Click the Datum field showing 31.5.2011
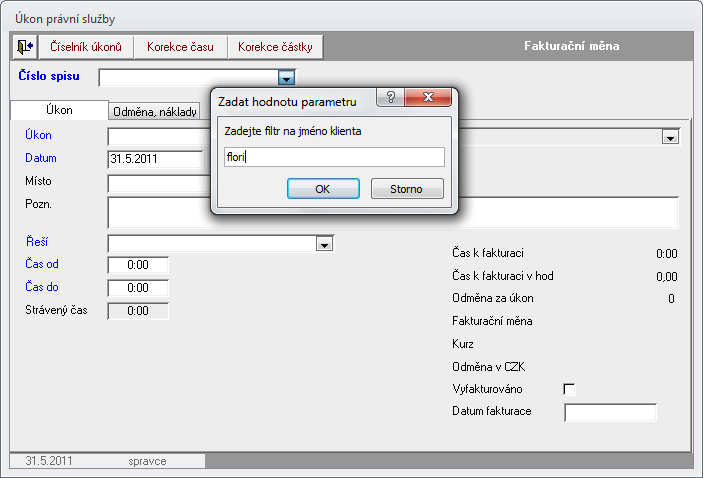This screenshot has height=478, width=703. pos(155,159)
